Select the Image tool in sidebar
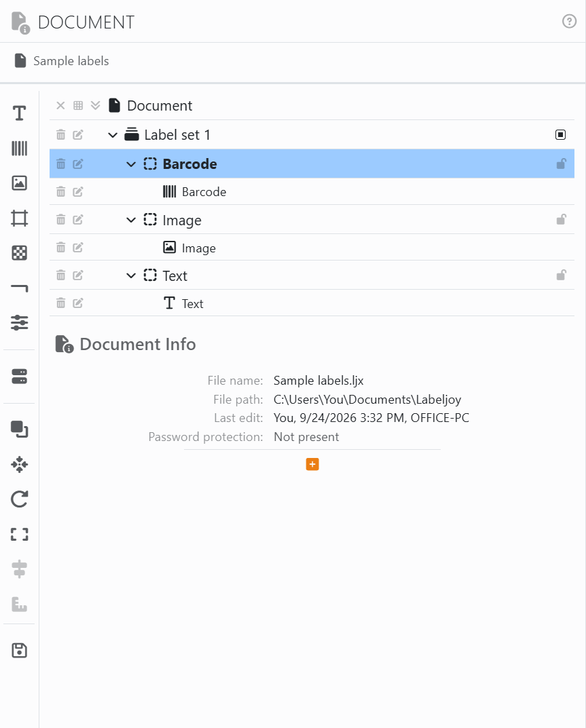This screenshot has width=586, height=728. 19,183
